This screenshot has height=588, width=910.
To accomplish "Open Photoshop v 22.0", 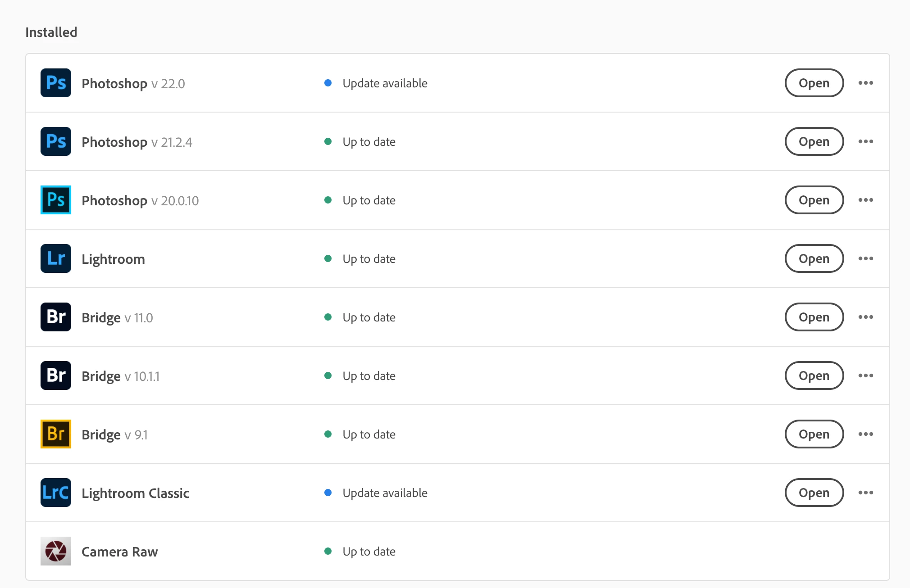I will pos(814,83).
